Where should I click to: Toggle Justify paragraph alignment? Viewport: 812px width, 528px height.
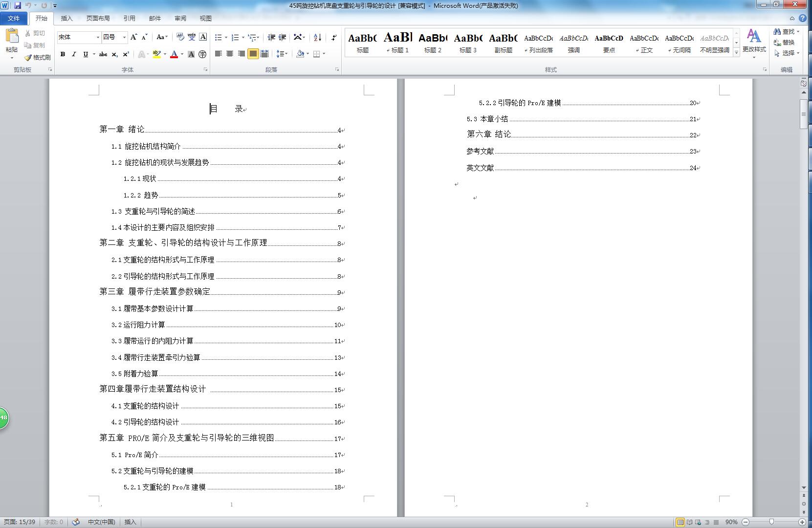point(253,54)
